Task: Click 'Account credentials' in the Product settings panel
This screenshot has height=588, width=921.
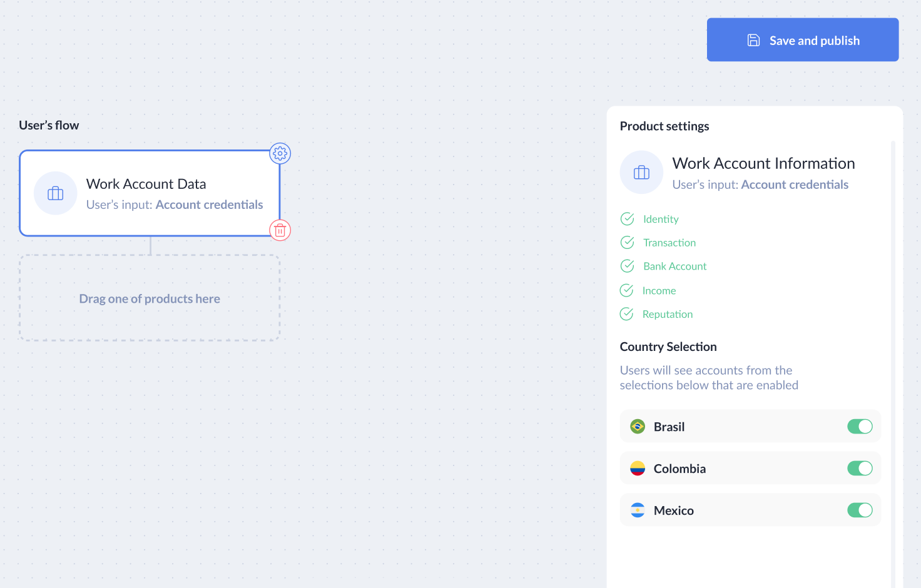Action: click(795, 185)
